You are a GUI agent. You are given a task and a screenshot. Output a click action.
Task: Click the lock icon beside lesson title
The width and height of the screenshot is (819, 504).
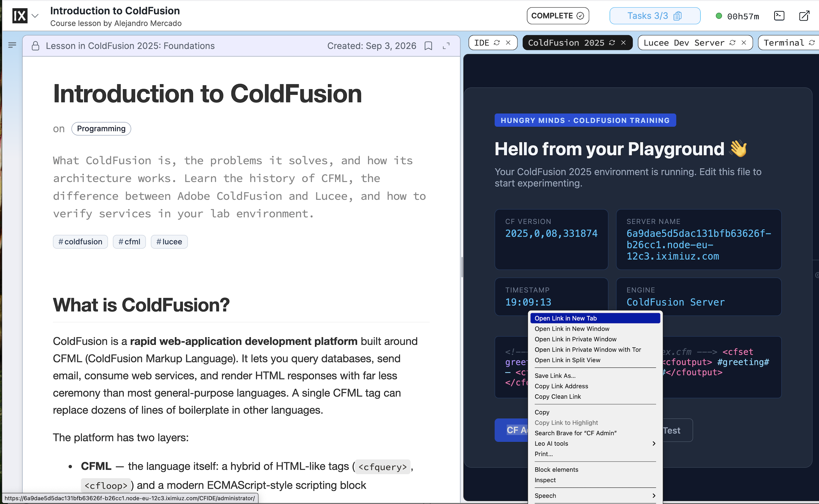[x=35, y=46]
